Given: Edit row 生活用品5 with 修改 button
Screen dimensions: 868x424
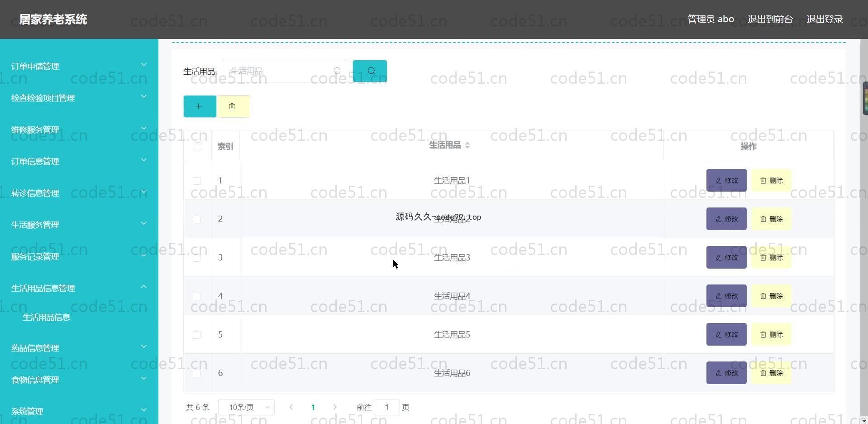Looking at the screenshot, I should (726, 334).
